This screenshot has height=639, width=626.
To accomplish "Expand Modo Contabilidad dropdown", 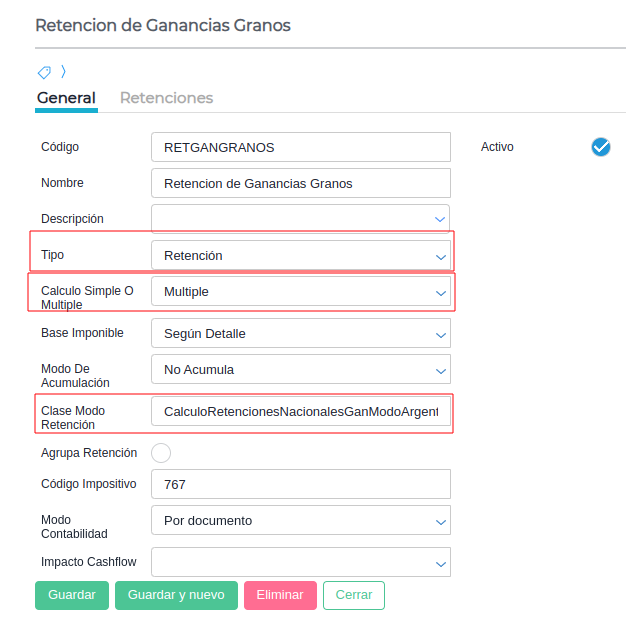I will coord(300,521).
